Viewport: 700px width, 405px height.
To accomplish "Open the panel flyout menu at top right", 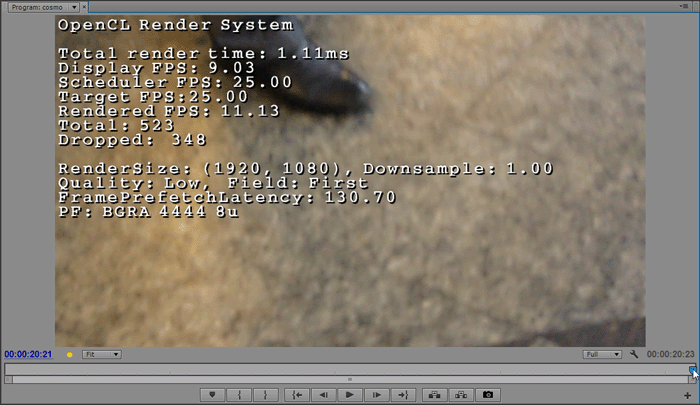I will tap(684, 6).
